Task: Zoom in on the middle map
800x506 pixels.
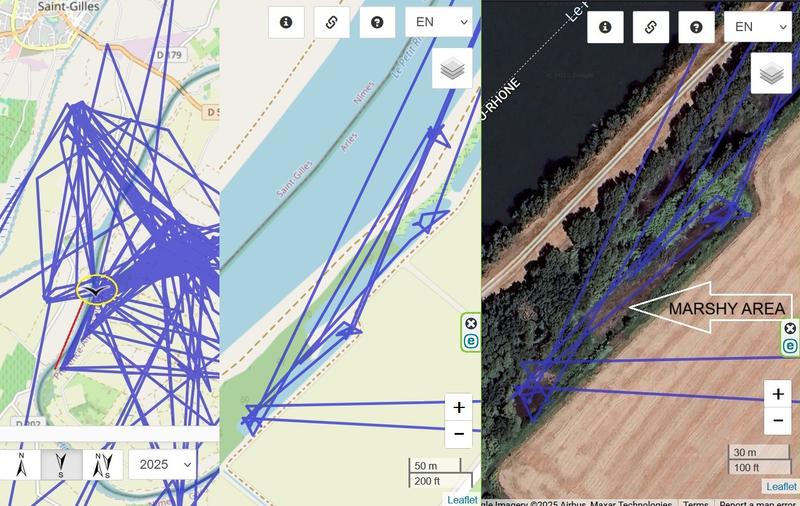Action: point(459,407)
